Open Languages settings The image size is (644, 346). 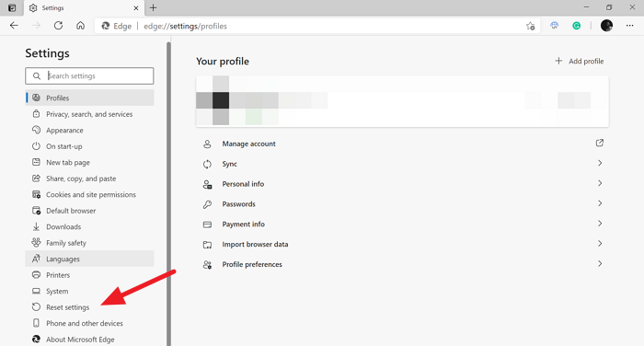click(x=89, y=259)
